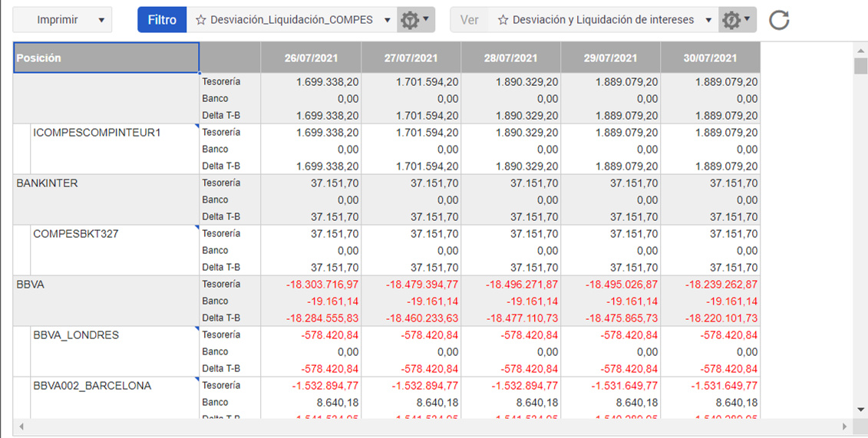
Task: Open the Ver settings gear menu
Action: coord(737,20)
